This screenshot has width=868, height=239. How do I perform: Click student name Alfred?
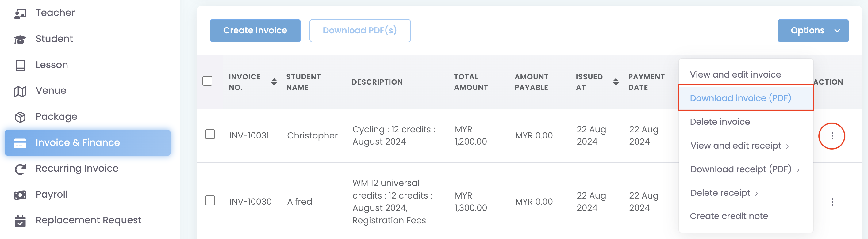300,202
